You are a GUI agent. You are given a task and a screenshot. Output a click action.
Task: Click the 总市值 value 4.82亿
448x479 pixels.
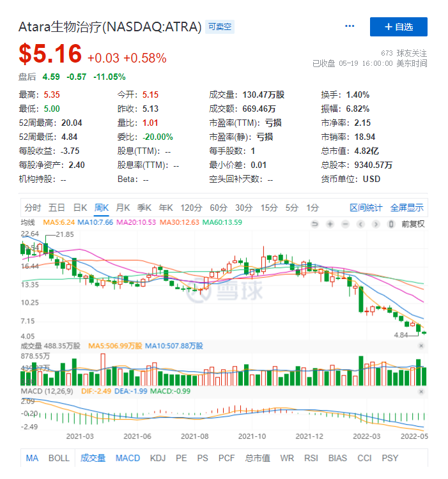click(x=366, y=151)
